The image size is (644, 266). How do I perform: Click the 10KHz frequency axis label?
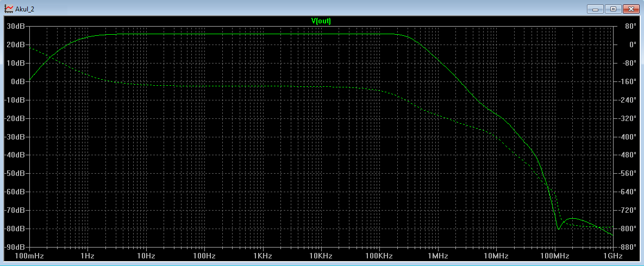coord(321,256)
